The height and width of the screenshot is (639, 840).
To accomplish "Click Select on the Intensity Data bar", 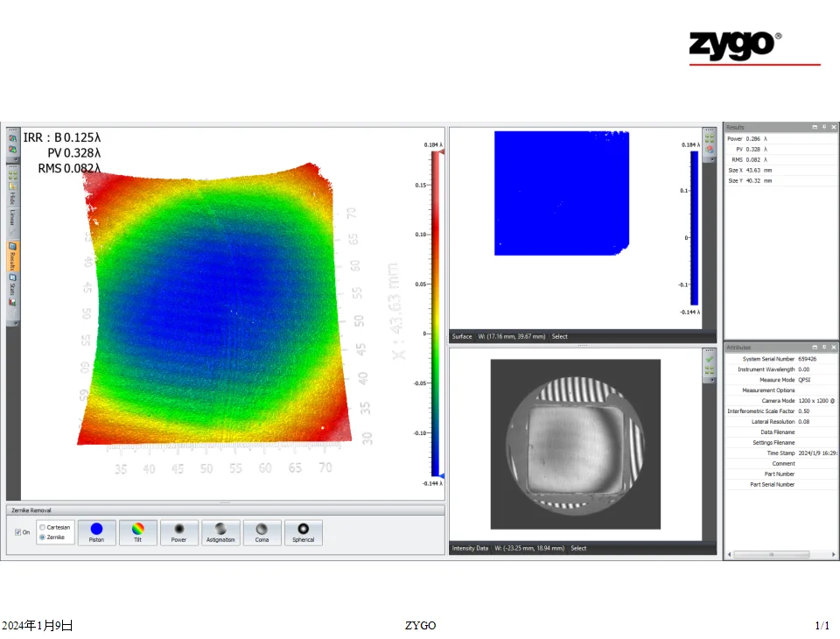I will (578, 548).
